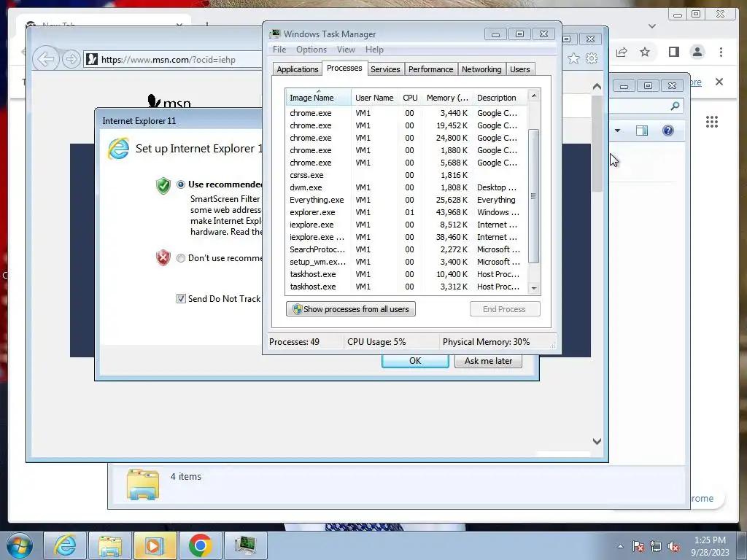The image size is (747, 560).
Task: Open Google Chrome taskbar icon
Action: pyautogui.click(x=200, y=545)
